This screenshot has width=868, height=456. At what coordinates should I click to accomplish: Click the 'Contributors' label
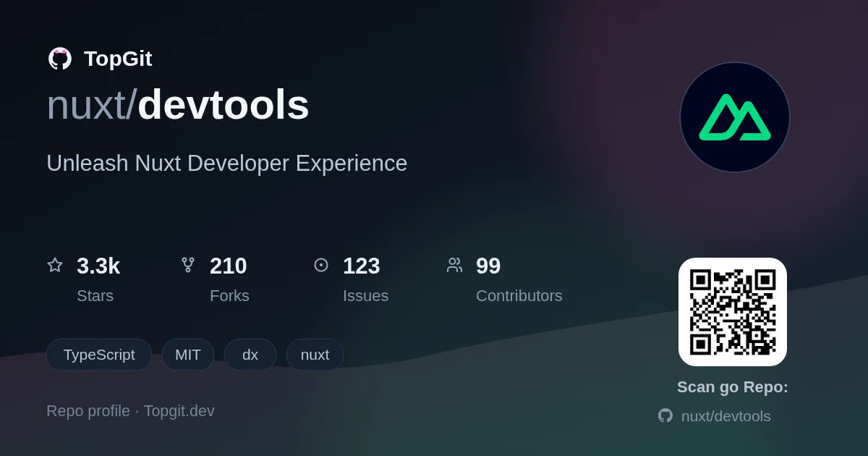(519, 296)
